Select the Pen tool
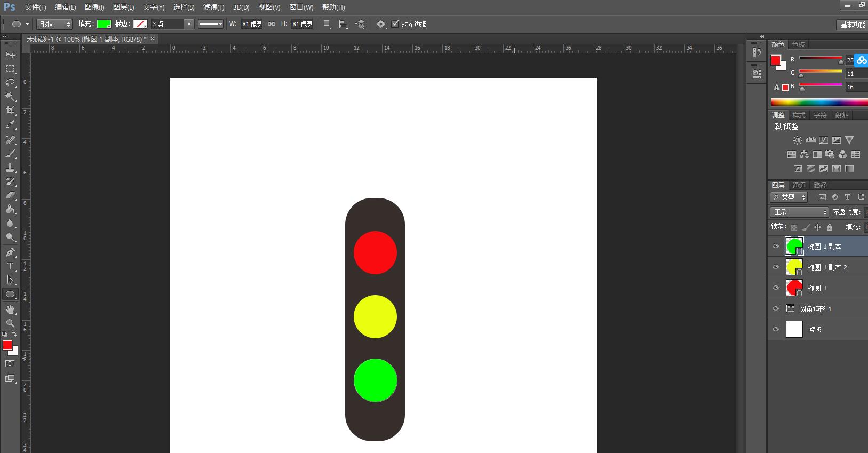868x453 pixels. pos(10,252)
